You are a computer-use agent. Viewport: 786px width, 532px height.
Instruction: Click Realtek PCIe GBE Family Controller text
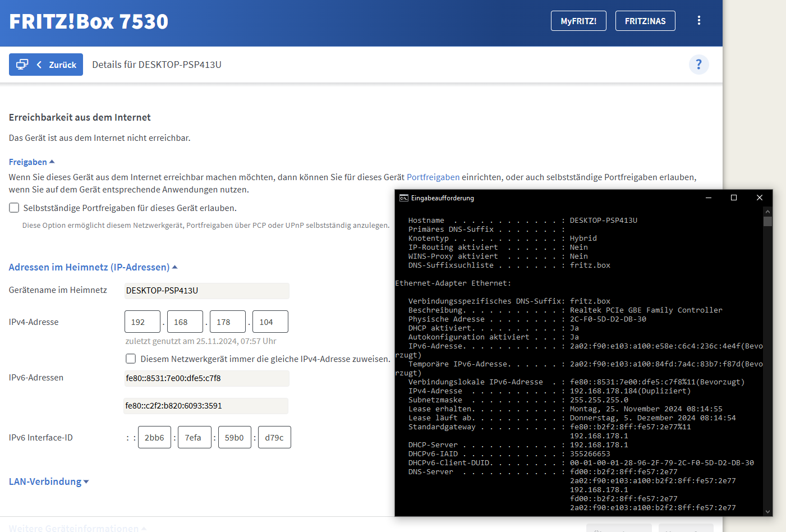pyautogui.click(x=646, y=310)
